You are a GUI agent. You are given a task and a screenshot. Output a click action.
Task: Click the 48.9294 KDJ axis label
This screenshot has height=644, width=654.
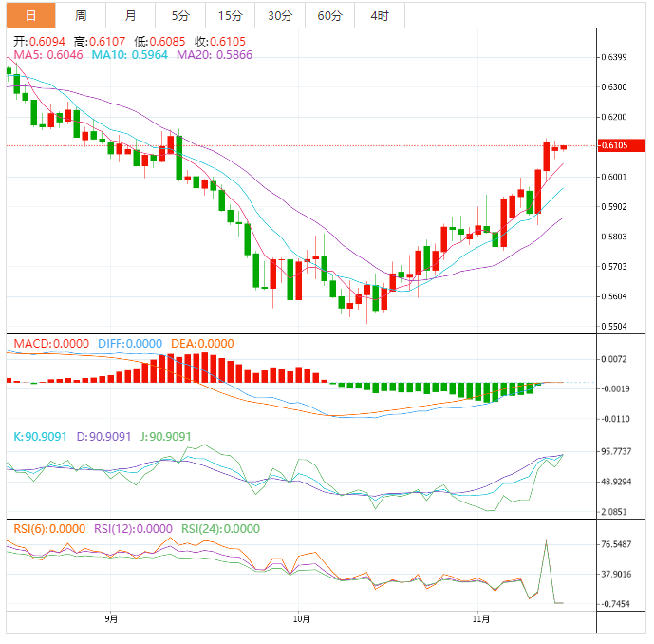click(616, 482)
